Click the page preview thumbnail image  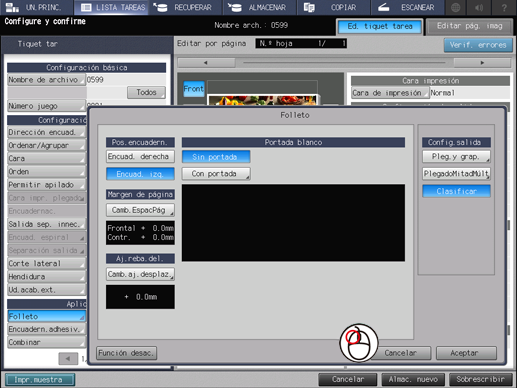click(262, 100)
